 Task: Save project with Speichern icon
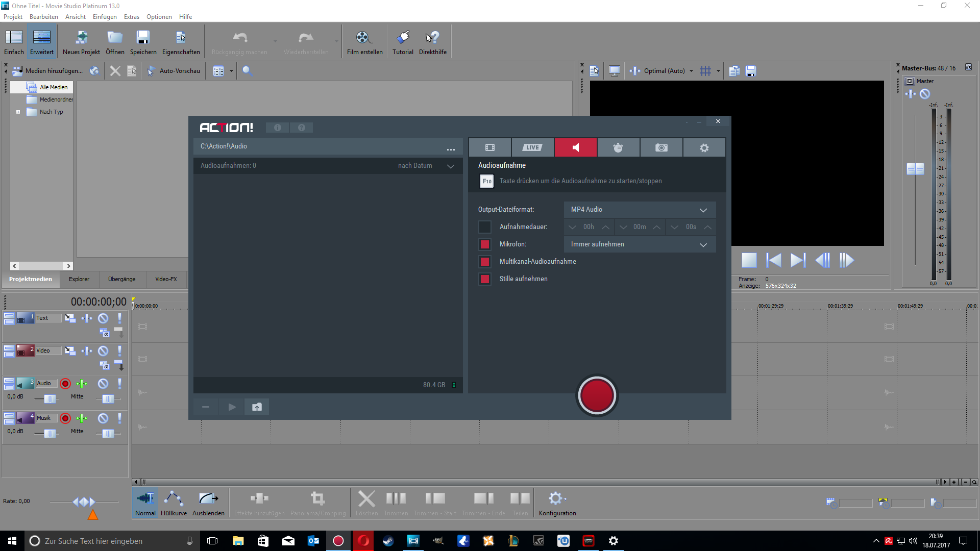click(x=143, y=42)
